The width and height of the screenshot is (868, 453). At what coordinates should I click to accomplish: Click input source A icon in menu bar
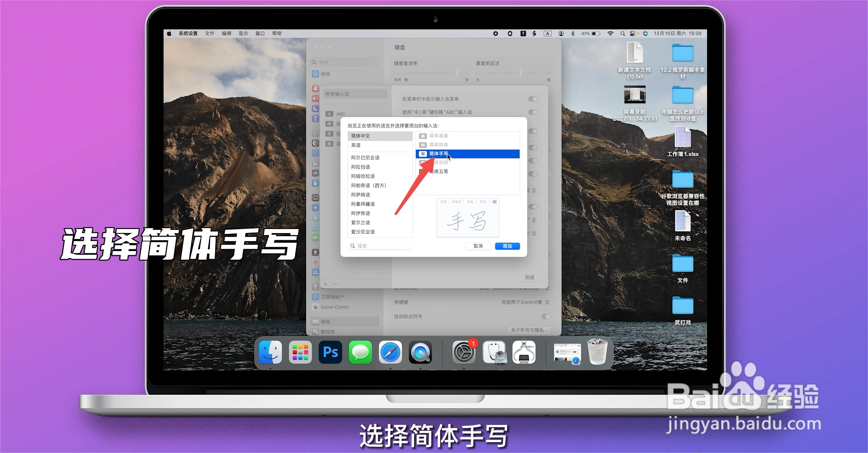547,33
